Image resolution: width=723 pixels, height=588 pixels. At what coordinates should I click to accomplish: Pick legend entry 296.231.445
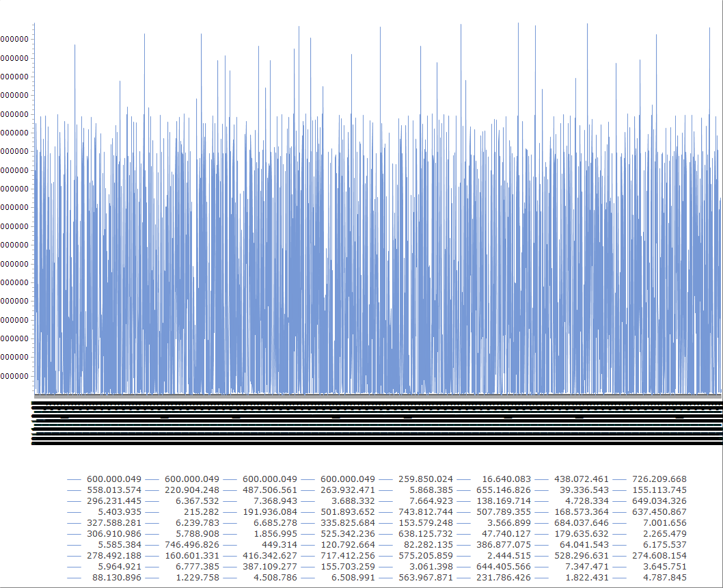(114, 501)
